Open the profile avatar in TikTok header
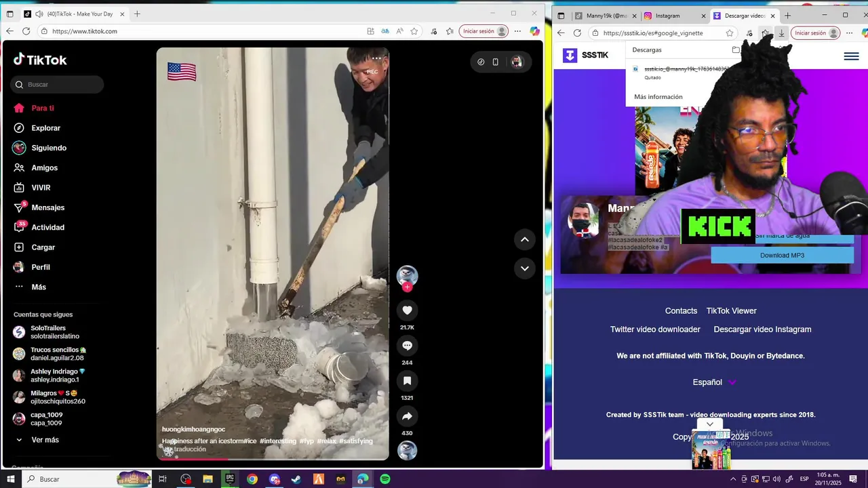The width and height of the screenshot is (868, 488). (517, 62)
